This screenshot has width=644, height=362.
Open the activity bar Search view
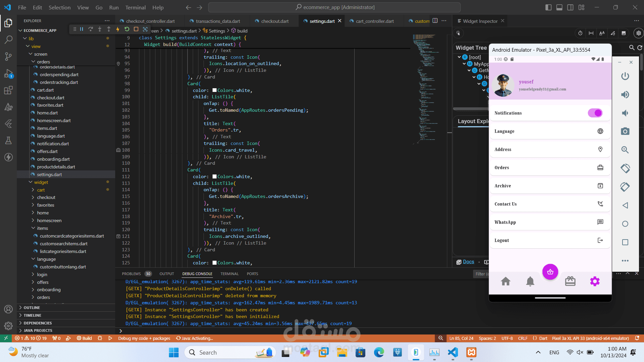(x=8, y=40)
